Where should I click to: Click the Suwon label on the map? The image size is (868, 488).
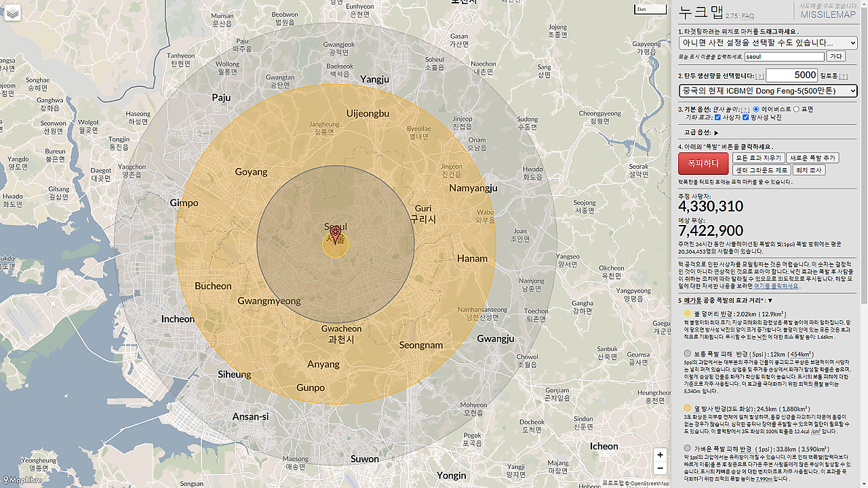[365, 459]
